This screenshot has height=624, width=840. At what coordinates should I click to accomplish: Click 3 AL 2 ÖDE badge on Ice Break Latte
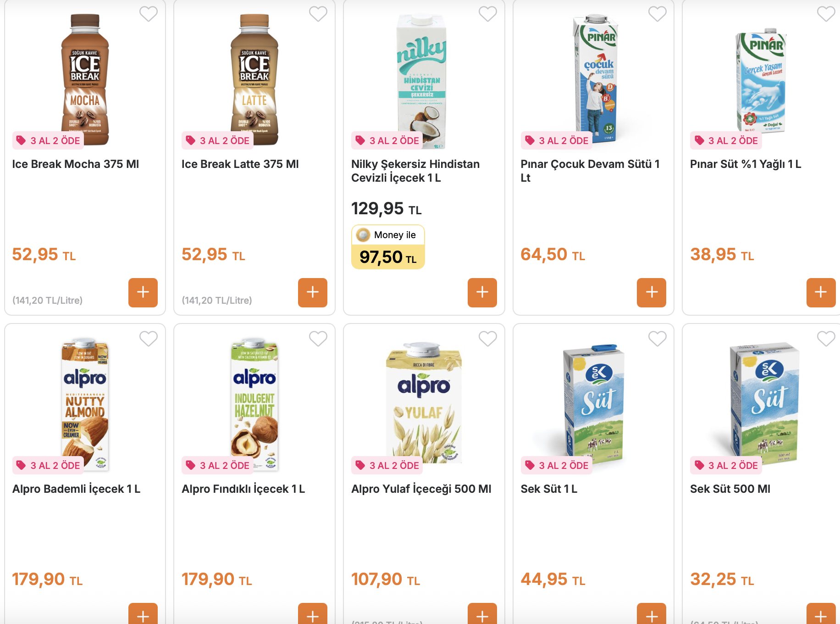(x=217, y=140)
